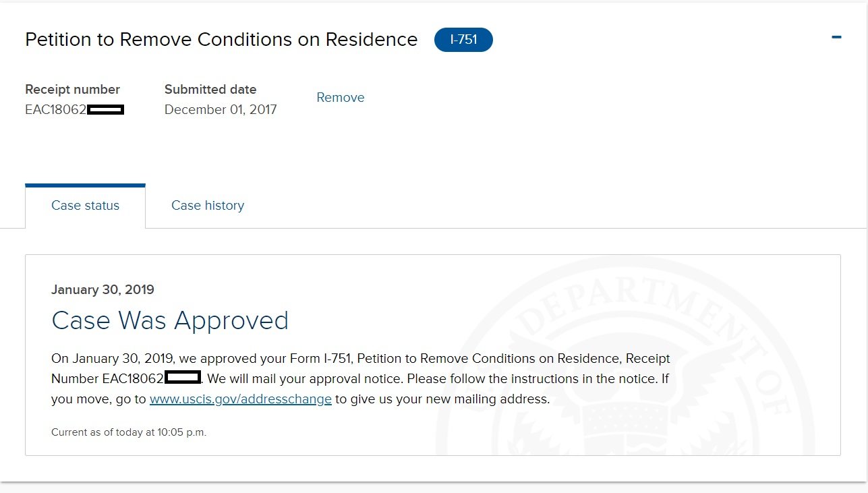Click the redacted box inside approval paragraph

tap(183, 377)
